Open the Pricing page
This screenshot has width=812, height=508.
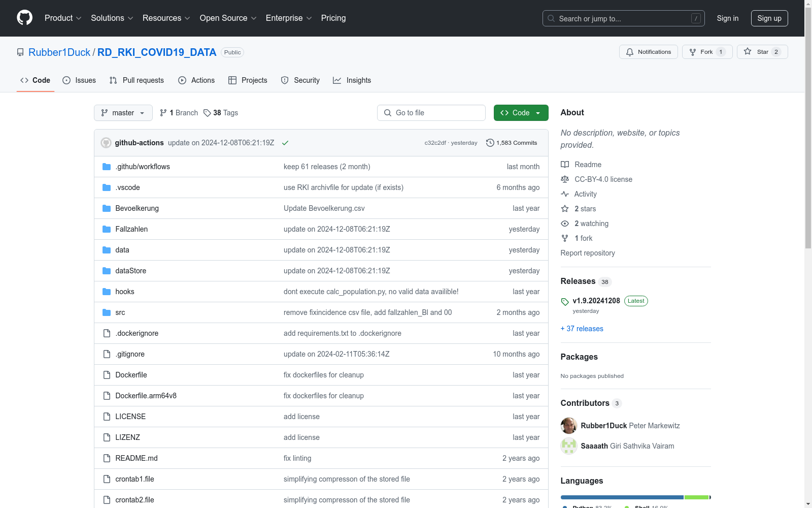[333, 18]
